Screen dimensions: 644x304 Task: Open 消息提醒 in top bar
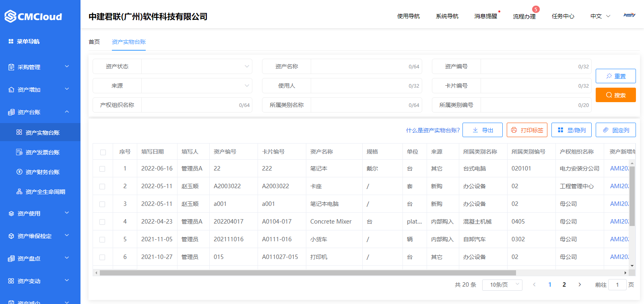coord(486,16)
